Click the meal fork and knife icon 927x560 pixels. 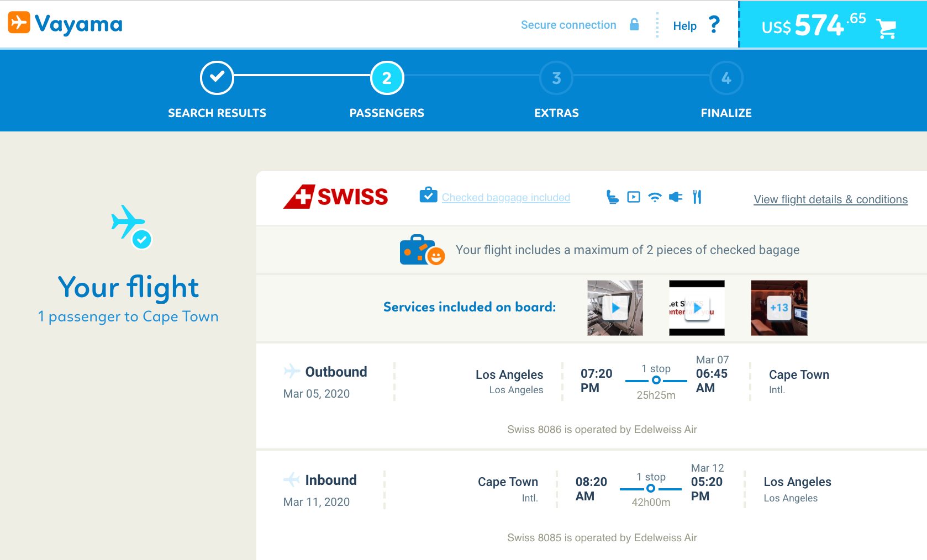697,197
